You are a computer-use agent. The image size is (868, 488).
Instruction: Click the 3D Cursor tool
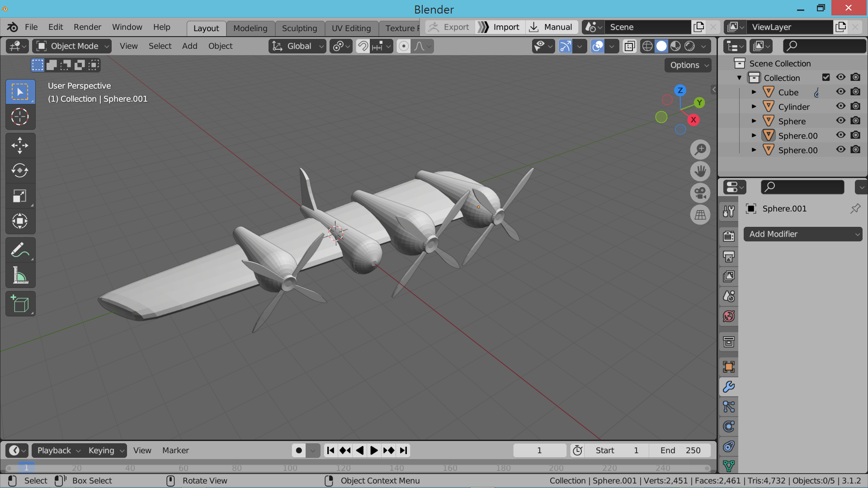point(20,117)
